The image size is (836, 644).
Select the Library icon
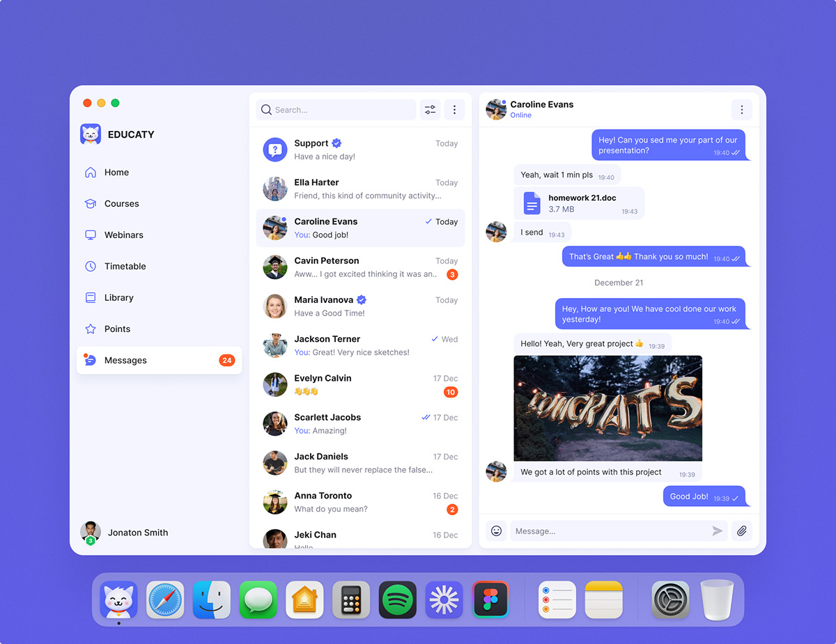pyautogui.click(x=91, y=297)
